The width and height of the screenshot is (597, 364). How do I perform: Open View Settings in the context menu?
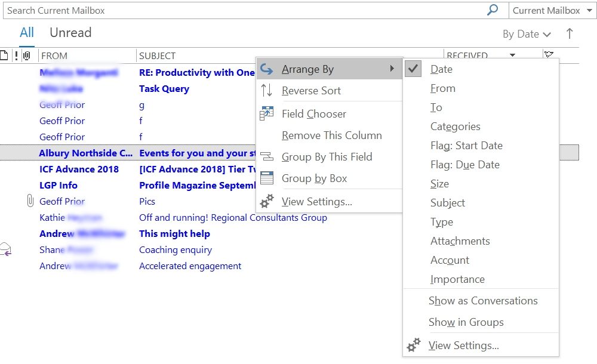(330, 202)
